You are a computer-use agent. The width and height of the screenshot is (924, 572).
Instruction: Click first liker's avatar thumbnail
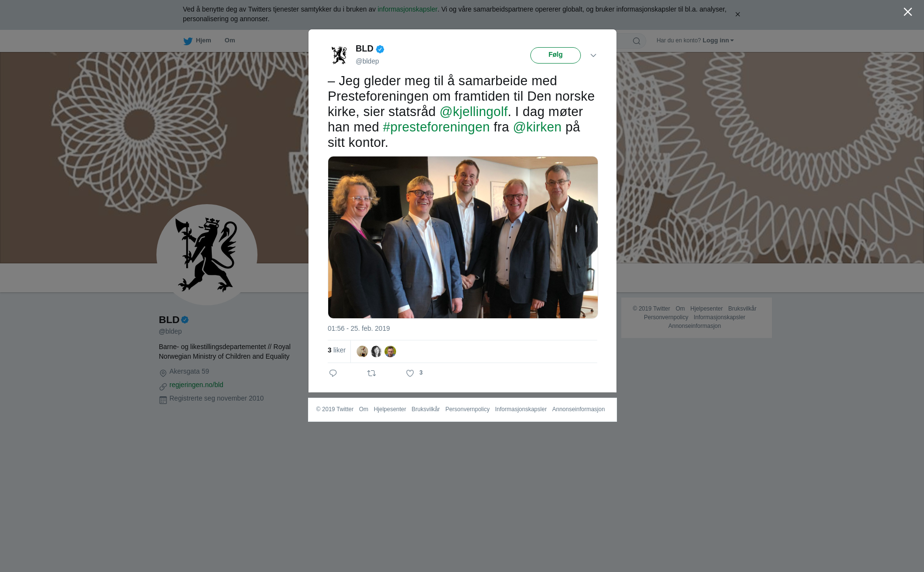(362, 351)
